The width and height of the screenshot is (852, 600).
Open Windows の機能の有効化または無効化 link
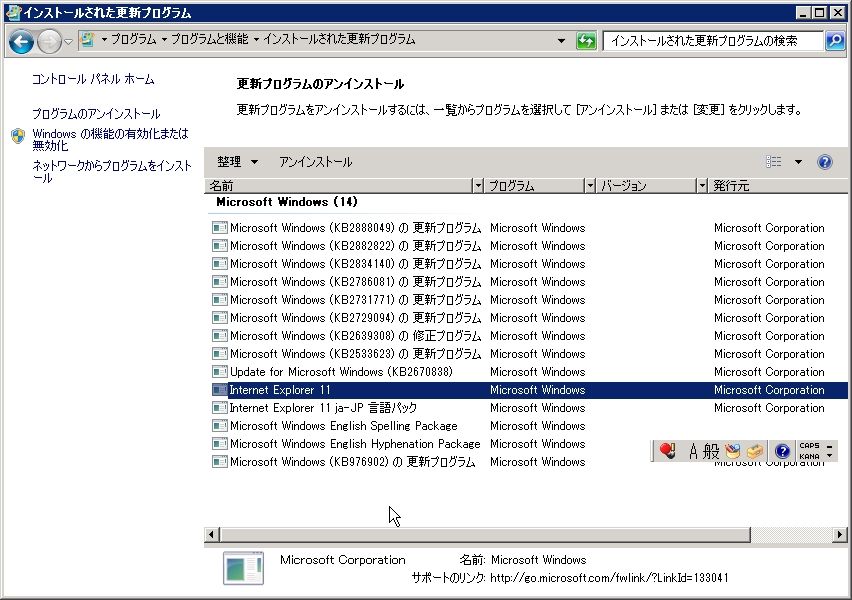coord(110,139)
